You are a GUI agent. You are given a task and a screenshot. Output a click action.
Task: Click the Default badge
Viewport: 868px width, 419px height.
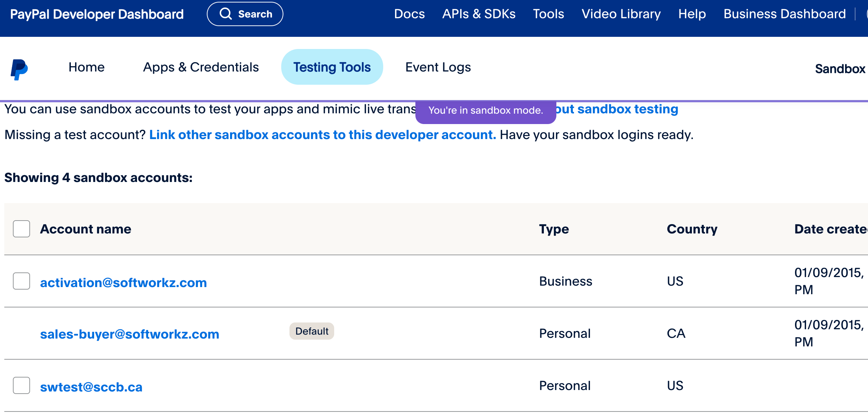[x=312, y=331]
